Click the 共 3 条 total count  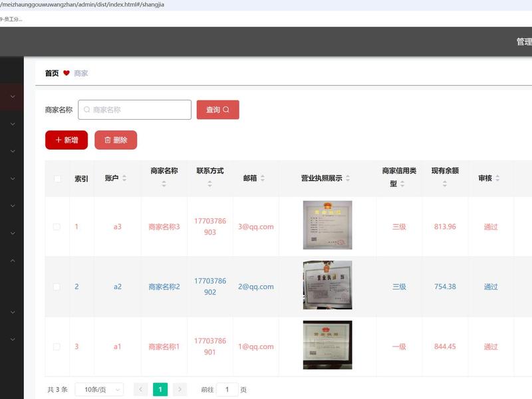(58, 390)
